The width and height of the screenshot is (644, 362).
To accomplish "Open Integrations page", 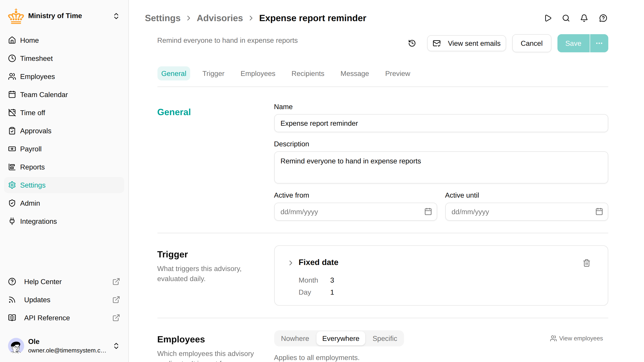I will pos(64,221).
